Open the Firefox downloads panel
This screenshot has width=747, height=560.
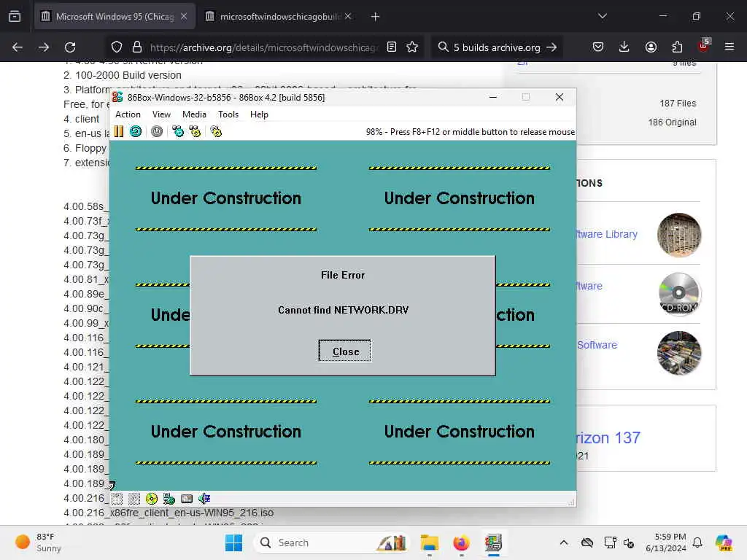[x=624, y=47]
